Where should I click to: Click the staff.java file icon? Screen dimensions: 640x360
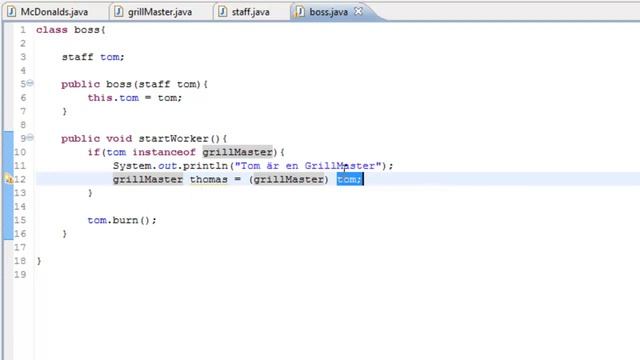222,12
